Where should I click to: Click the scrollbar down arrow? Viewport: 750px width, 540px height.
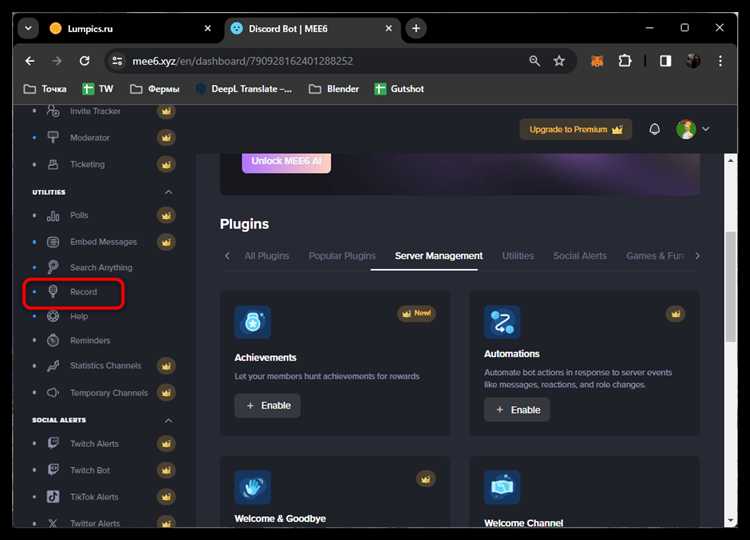point(730,520)
